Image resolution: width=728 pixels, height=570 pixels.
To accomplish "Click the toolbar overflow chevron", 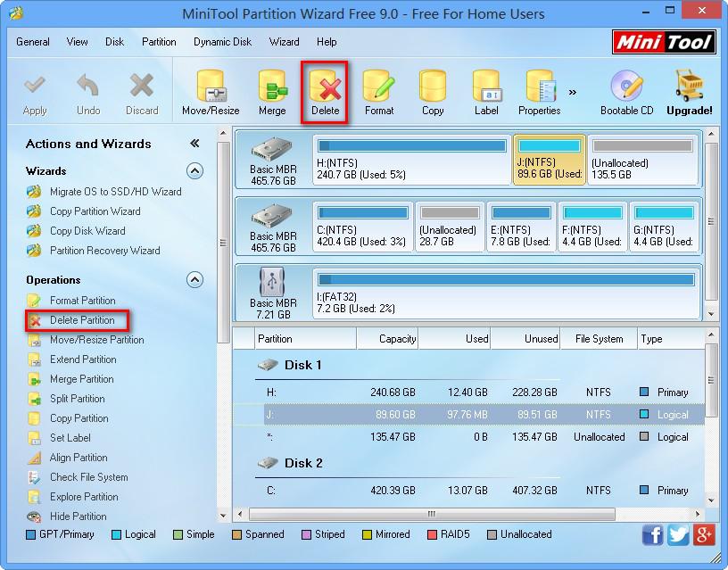I will coord(574,89).
